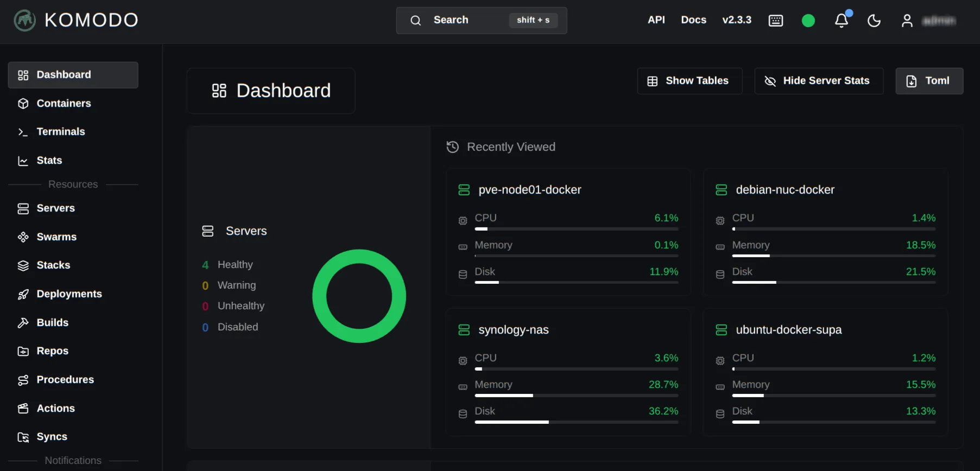Open the debian-nuc-docker server card
This screenshot has height=471, width=980.
826,232
